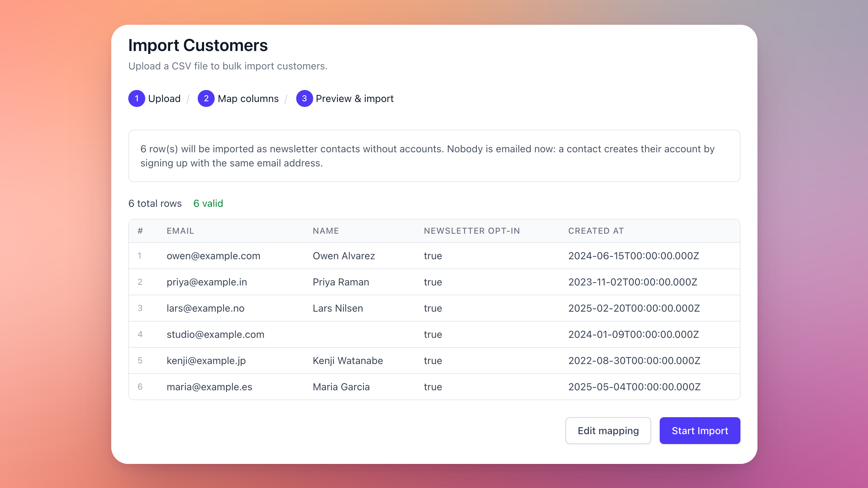Open Edit mapping
868x488 pixels.
(608, 431)
